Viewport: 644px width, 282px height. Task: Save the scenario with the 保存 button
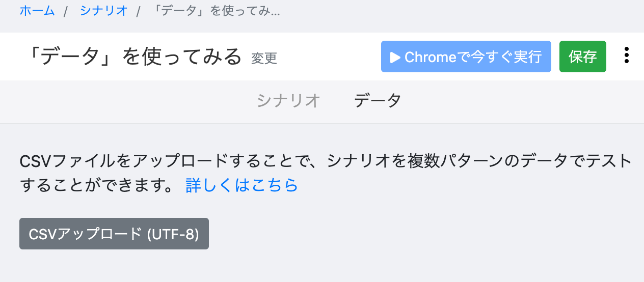click(x=582, y=57)
